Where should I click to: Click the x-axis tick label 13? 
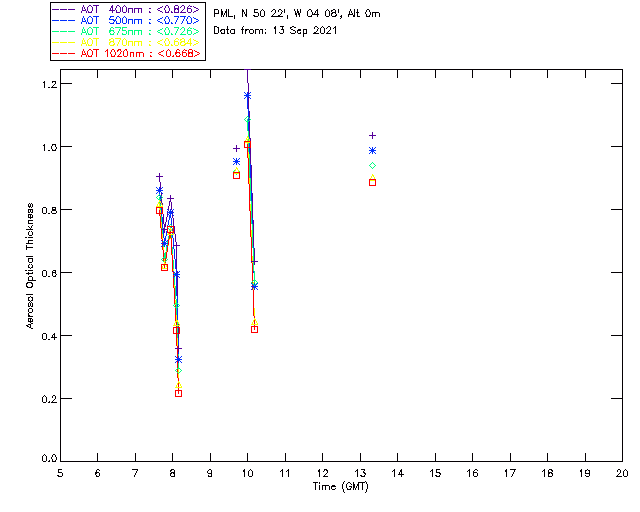[x=360, y=473]
